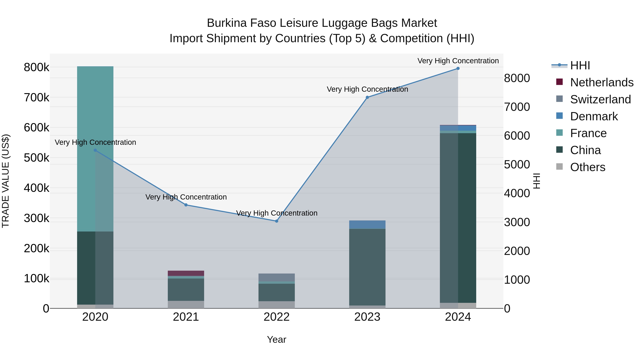Image resolution: width=644 pixels, height=362 pixels.
Task: Click the Year axis title
Action: coord(277,340)
